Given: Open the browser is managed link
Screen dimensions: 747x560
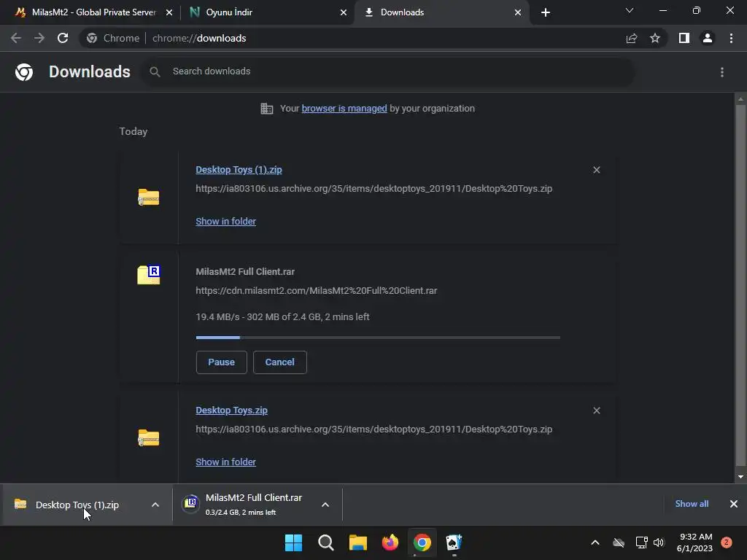Looking at the screenshot, I should pos(344,109).
